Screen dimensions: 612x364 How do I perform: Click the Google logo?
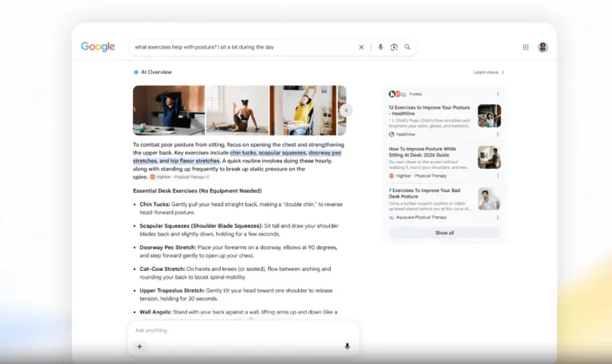[x=97, y=47]
